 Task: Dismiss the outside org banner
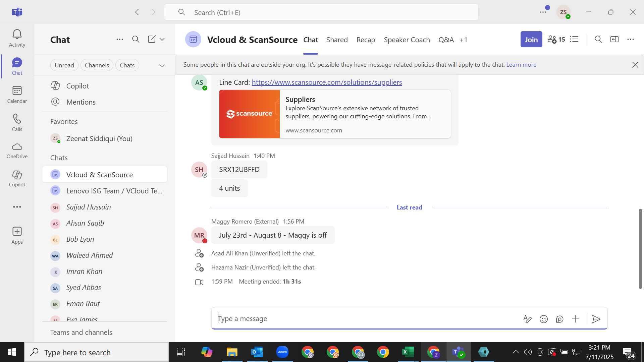pyautogui.click(x=635, y=65)
